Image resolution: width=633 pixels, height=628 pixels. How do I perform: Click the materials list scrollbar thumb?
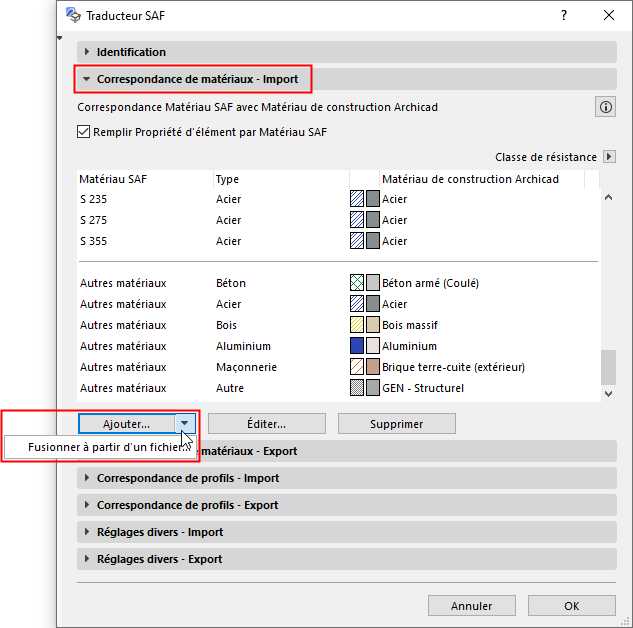608,367
